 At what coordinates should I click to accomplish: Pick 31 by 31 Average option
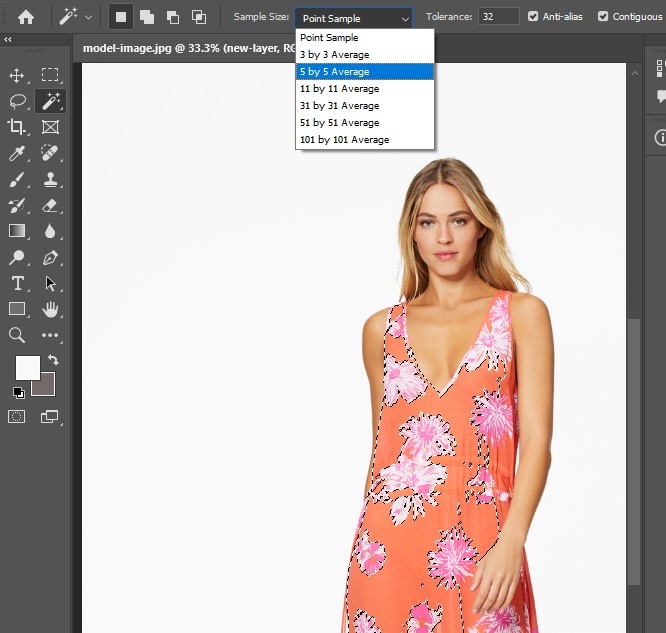pyautogui.click(x=365, y=105)
